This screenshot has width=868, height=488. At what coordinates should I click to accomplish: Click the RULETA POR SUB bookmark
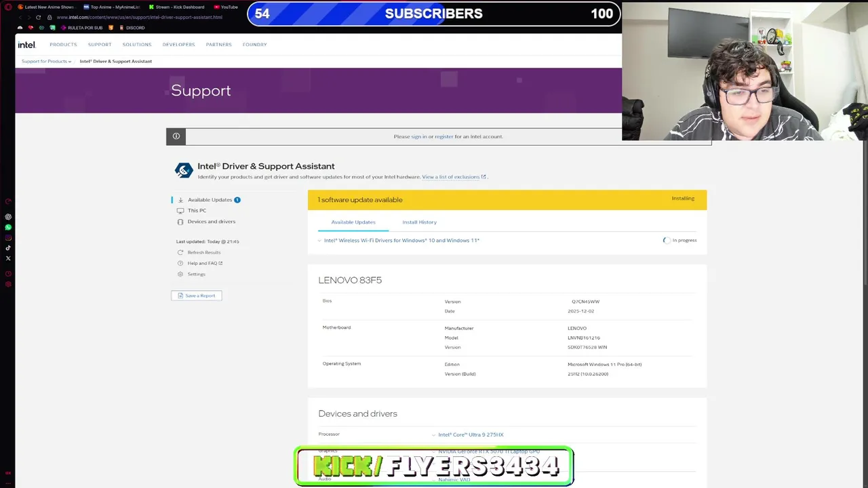coord(81,28)
